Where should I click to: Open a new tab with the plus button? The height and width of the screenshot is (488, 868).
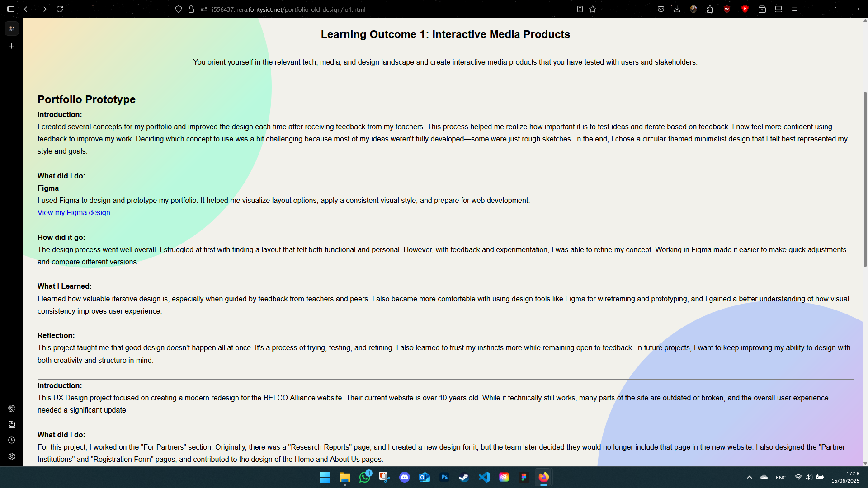(x=12, y=46)
